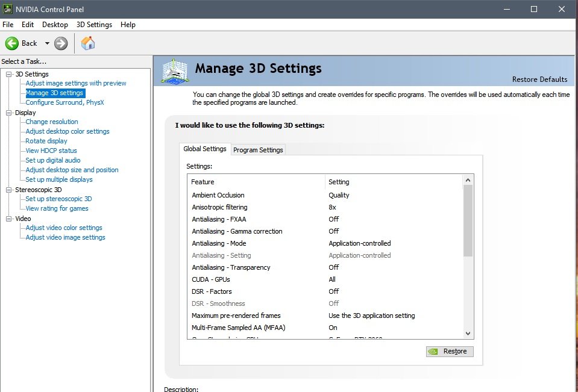Open Adjust video image settings
578x392 pixels.
pyautogui.click(x=65, y=237)
